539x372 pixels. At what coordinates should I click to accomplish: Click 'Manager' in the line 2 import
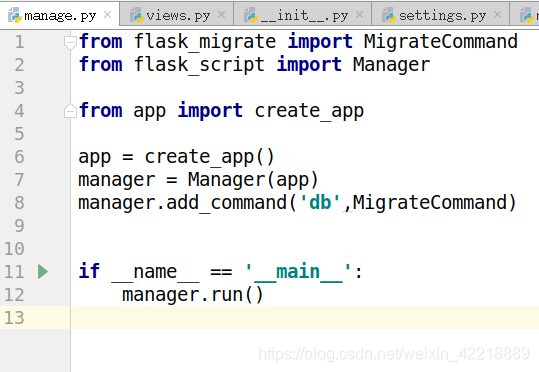coord(392,65)
